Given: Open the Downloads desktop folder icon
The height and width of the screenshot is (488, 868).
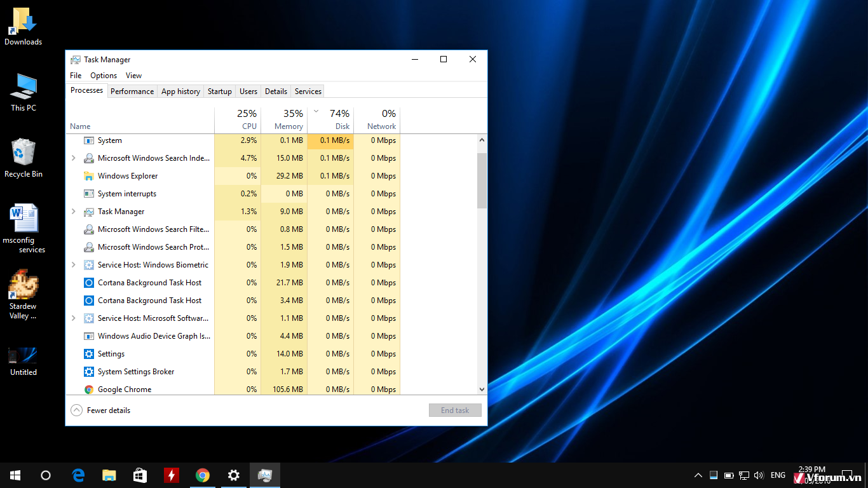Looking at the screenshot, I should pyautogui.click(x=23, y=27).
